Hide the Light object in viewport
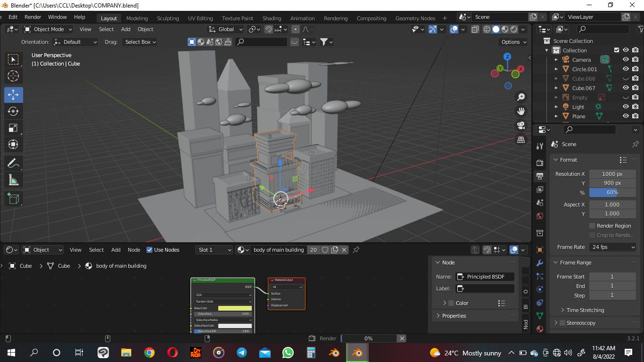The height and width of the screenshot is (362, 644). click(x=626, y=107)
